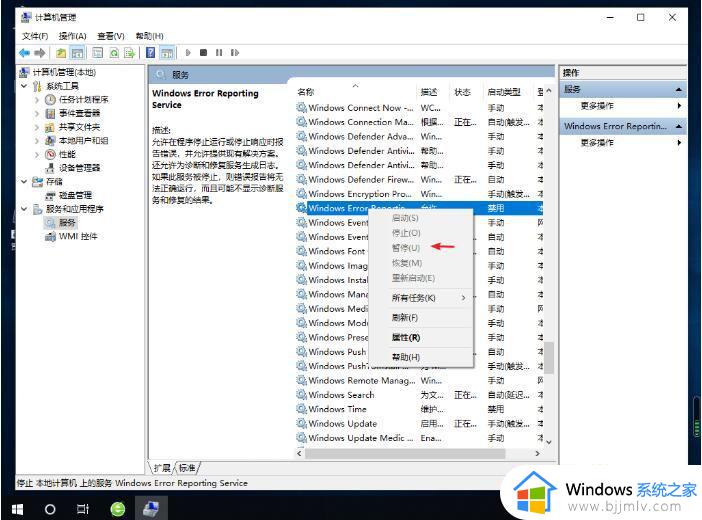Screen dimensions: 702x520
Task: Click the Restart Service toolbar icon
Action: 235,53
